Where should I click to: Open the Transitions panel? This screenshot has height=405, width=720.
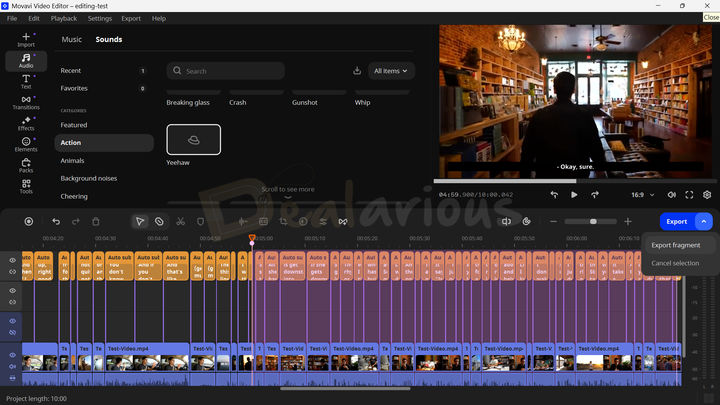26,102
